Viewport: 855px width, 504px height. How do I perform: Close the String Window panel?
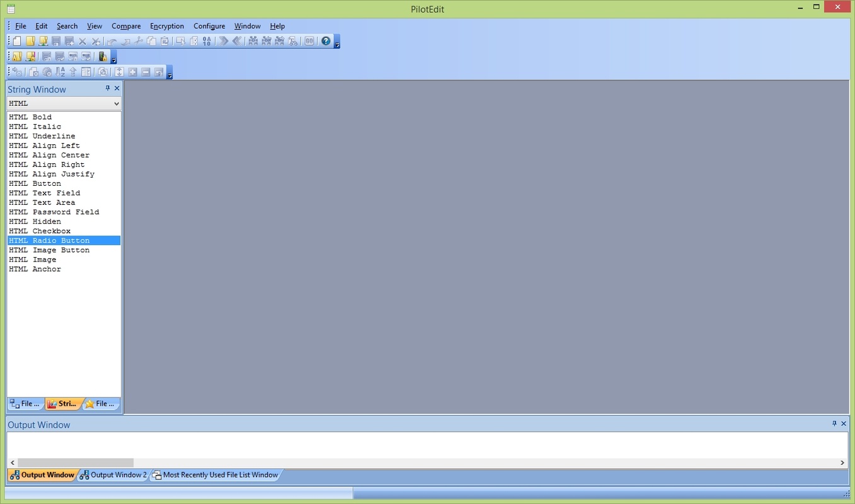click(117, 88)
